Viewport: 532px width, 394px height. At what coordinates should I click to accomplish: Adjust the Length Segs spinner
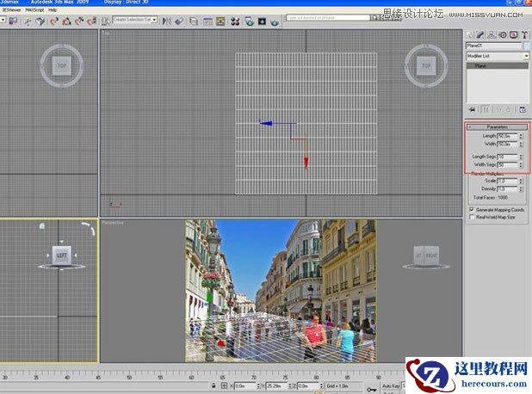(x=521, y=157)
